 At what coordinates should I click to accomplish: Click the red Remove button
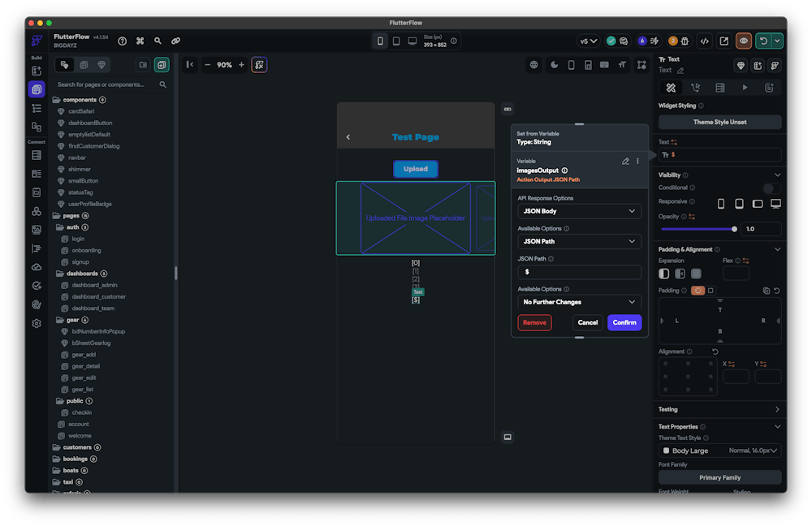click(x=534, y=322)
